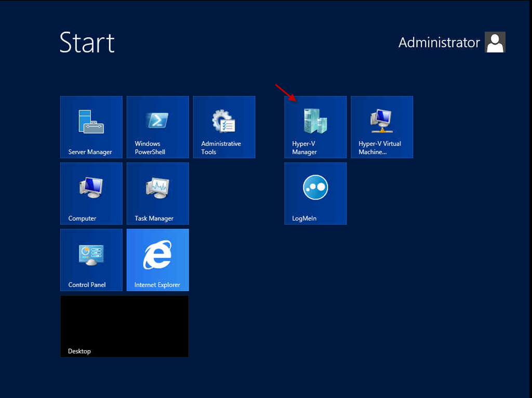Switch to the Desktop tile
The height and width of the screenshot is (398, 532).
124,326
